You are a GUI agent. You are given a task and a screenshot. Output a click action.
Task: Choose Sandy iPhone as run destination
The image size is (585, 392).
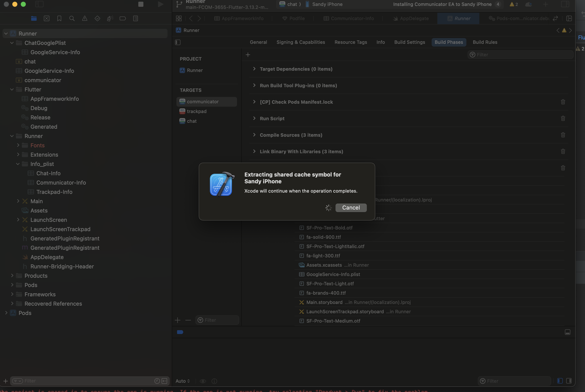click(x=324, y=4)
